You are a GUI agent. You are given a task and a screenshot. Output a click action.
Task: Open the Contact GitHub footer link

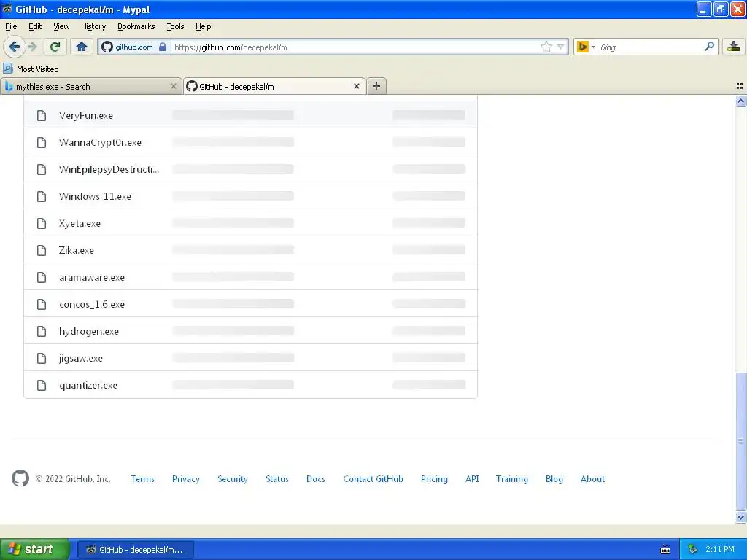373,479
